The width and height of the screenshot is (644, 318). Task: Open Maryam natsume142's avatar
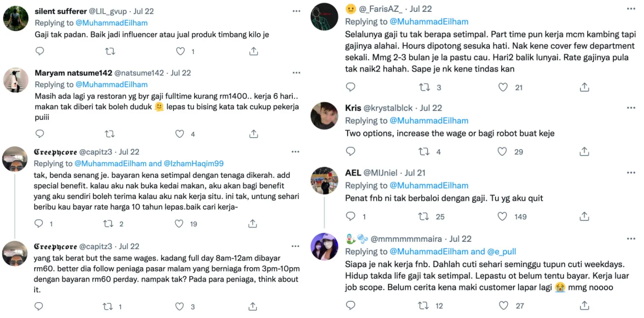tap(16, 81)
